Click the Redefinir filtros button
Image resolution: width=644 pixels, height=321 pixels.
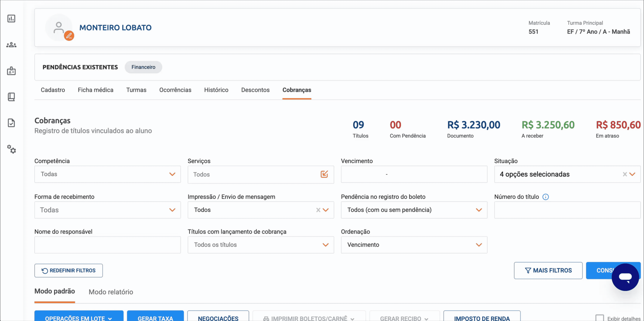(x=68, y=270)
